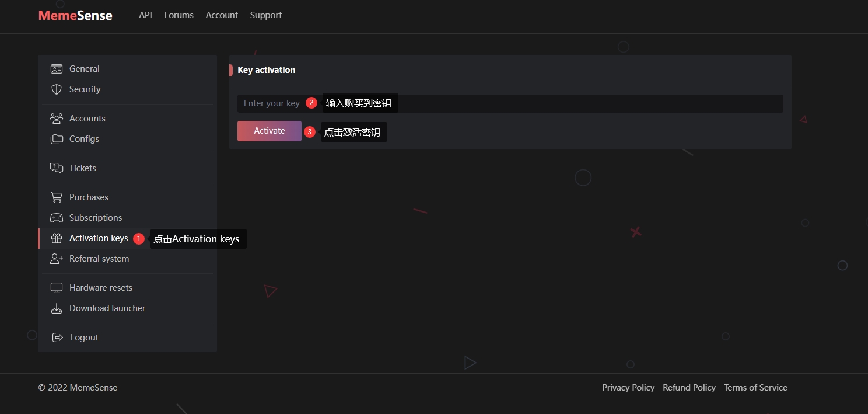This screenshot has width=868, height=414.
Task: Click the Download launcher icon
Action: coord(57,308)
